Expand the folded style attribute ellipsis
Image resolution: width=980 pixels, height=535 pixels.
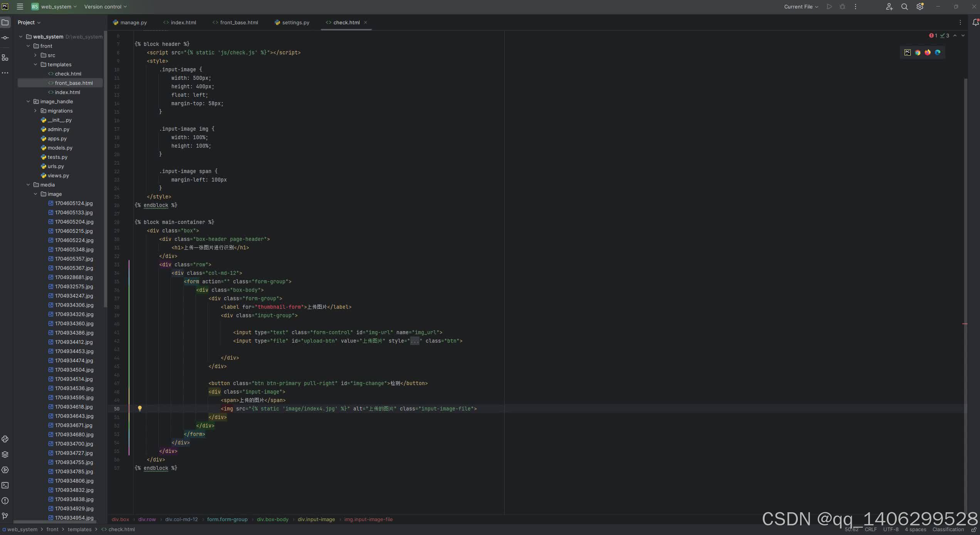click(x=414, y=341)
